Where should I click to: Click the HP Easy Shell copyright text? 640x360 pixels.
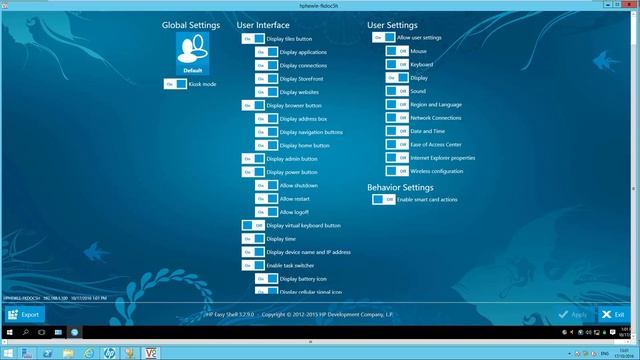click(299, 314)
